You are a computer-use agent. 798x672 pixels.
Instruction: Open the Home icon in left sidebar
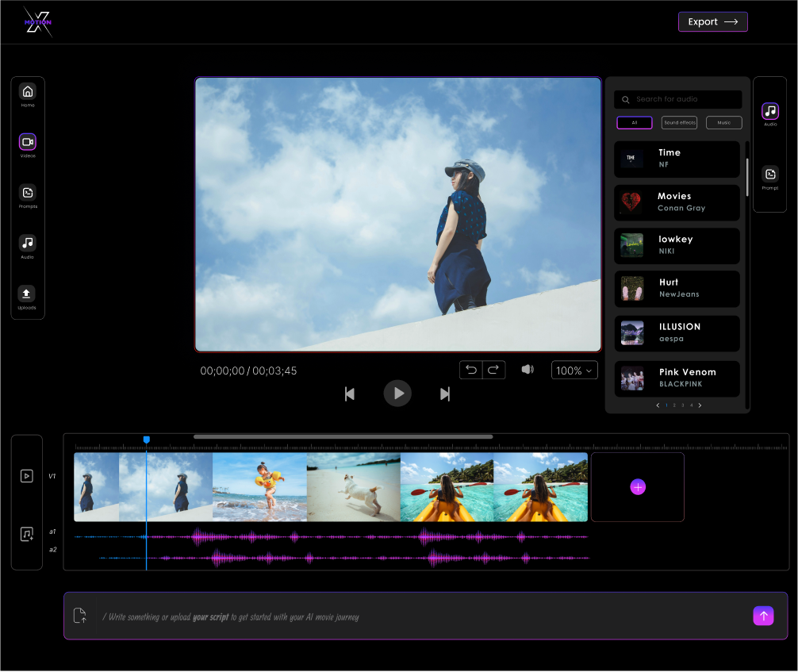pos(28,91)
